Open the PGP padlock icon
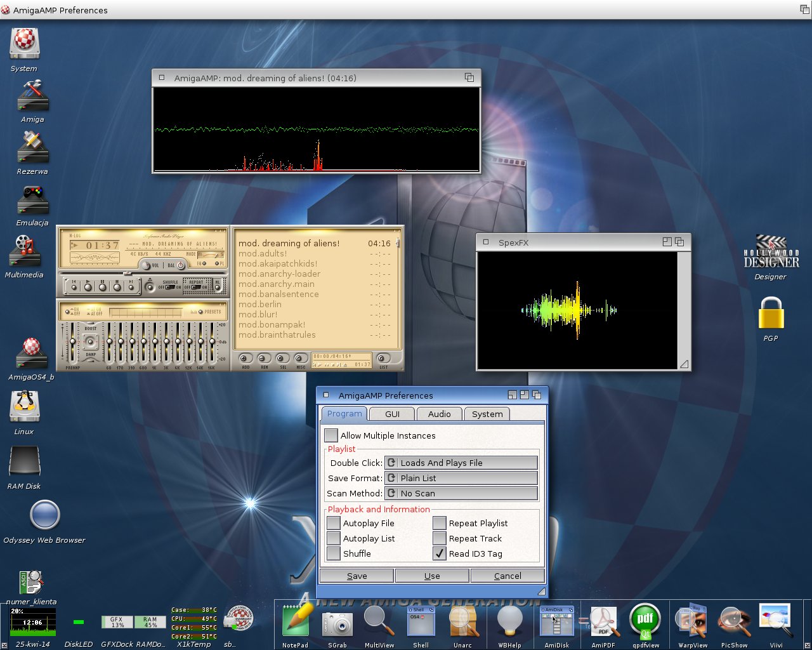The width and height of the screenshot is (812, 650). [771, 313]
